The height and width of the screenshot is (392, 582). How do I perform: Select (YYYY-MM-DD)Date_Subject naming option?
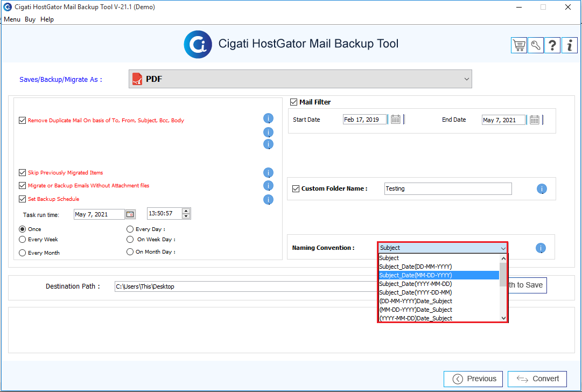tap(439, 318)
